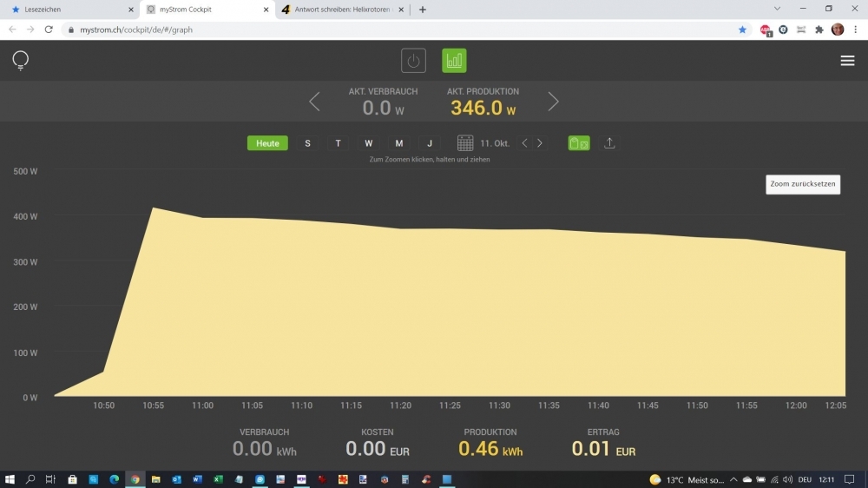Select the 'W' week range
This screenshot has width=868, height=488.
click(368, 143)
